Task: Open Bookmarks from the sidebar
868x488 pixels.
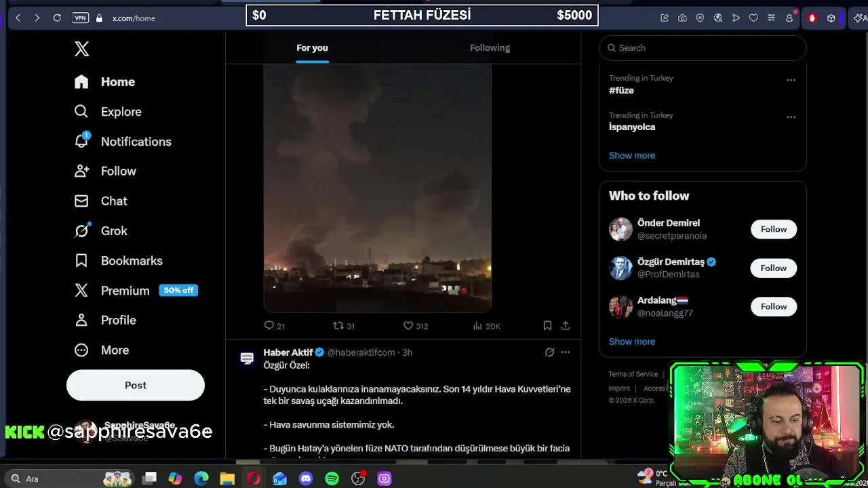Action: pos(119,261)
